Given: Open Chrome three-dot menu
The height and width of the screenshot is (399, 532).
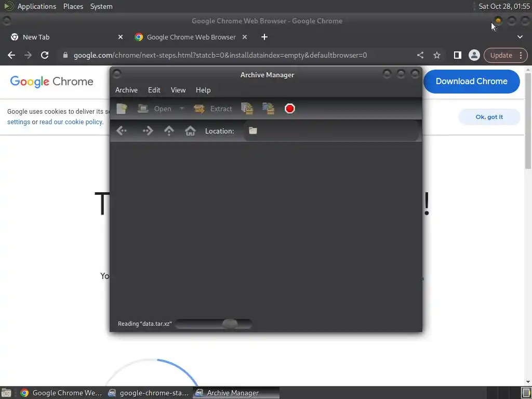Looking at the screenshot, I should [x=521, y=55].
